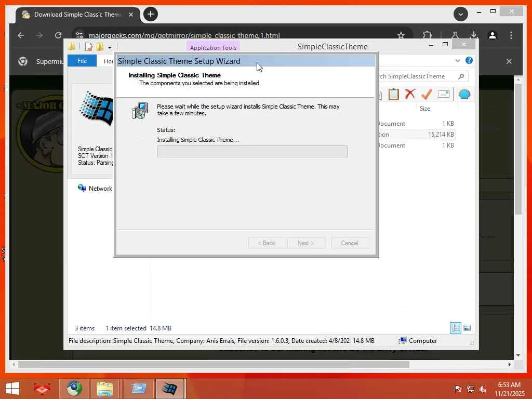This screenshot has height=399, width=532.
Task: Go back in Chrome browser
Action: pyautogui.click(x=21, y=35)
